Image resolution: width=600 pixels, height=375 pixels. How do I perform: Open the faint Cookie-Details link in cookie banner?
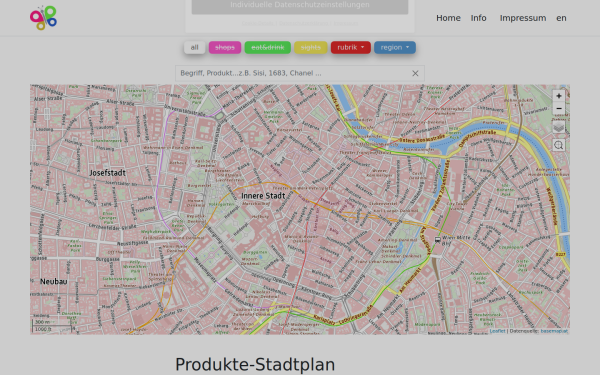pyautogui.click(x=258, y=23)
